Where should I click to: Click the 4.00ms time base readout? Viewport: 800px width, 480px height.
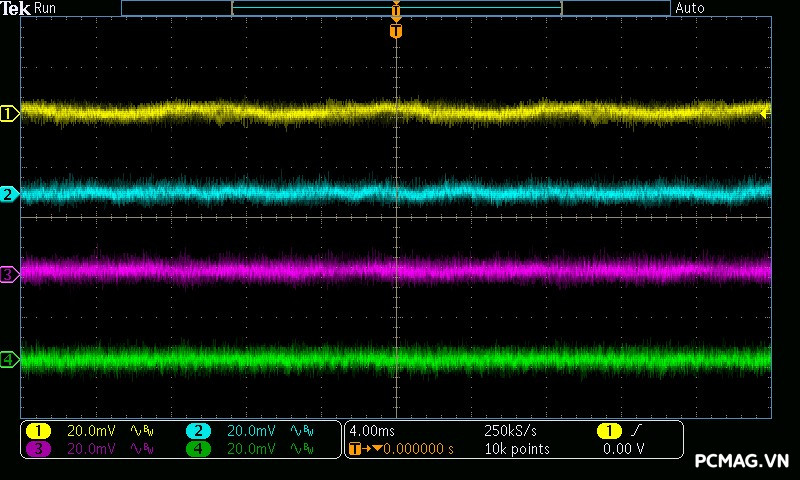tap(371, 430)
